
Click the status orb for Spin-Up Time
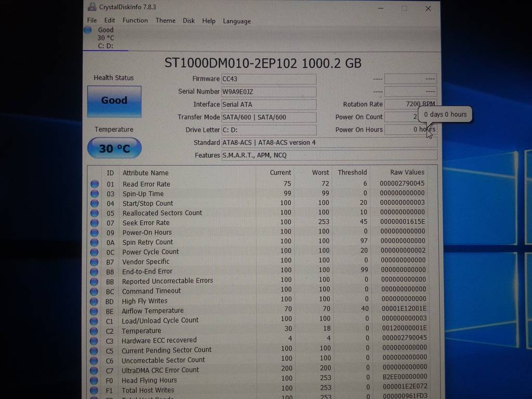point(95,194)
